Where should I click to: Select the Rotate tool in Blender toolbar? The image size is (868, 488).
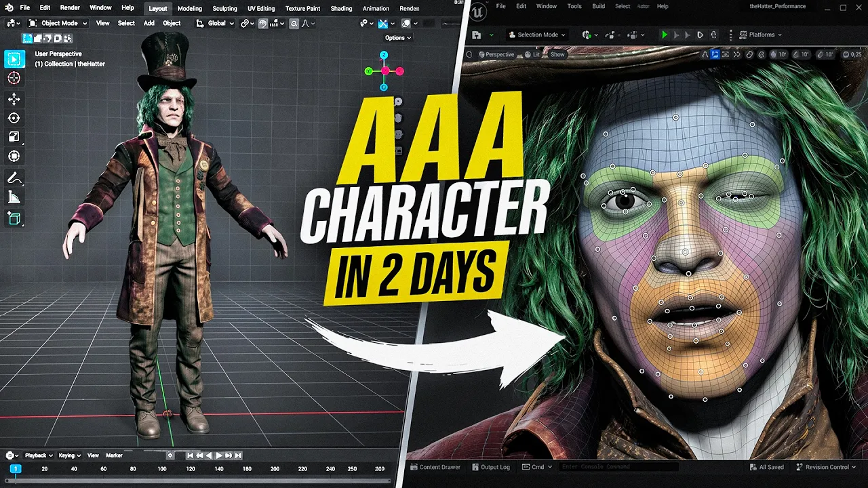click(x=14, y=118)
